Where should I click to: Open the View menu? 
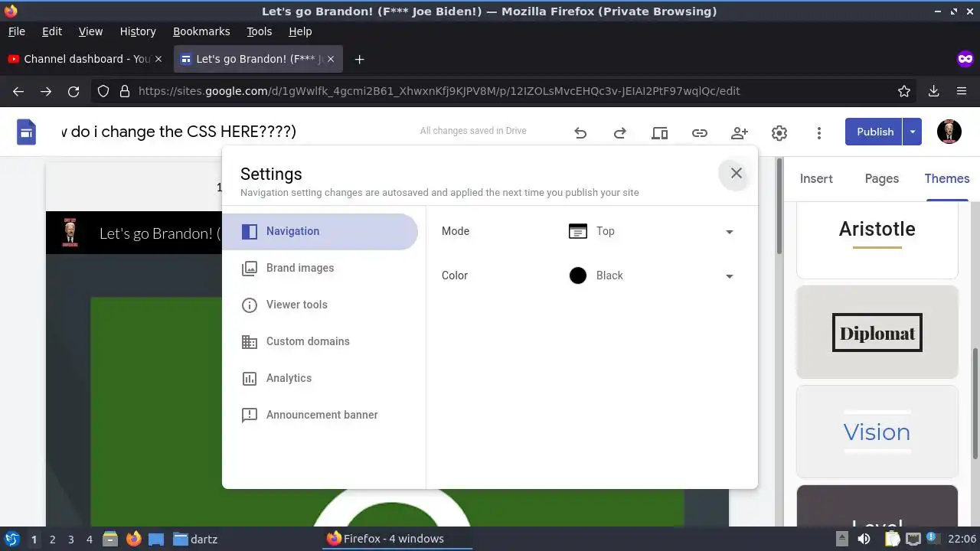pyautogui.click(x=90, y=31)
